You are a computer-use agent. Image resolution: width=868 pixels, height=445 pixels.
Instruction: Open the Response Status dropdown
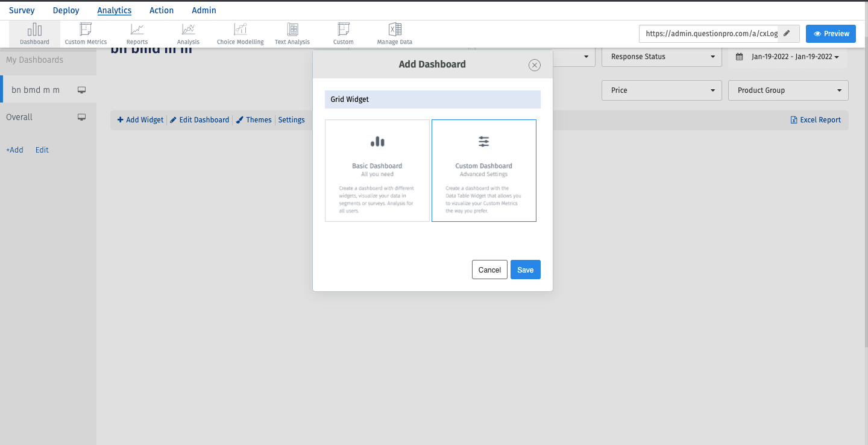[x=661, y=57]
